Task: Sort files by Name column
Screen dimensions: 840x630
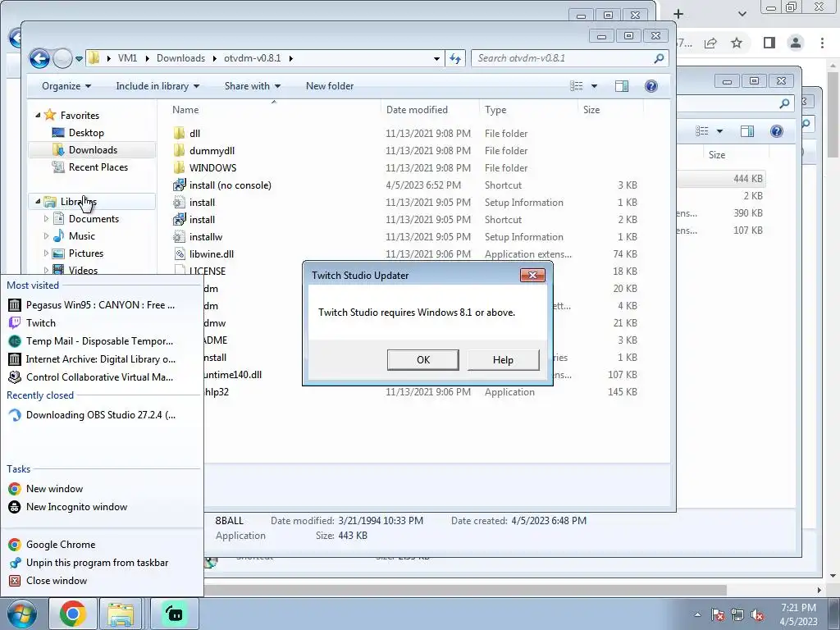Action: (185, 109)
